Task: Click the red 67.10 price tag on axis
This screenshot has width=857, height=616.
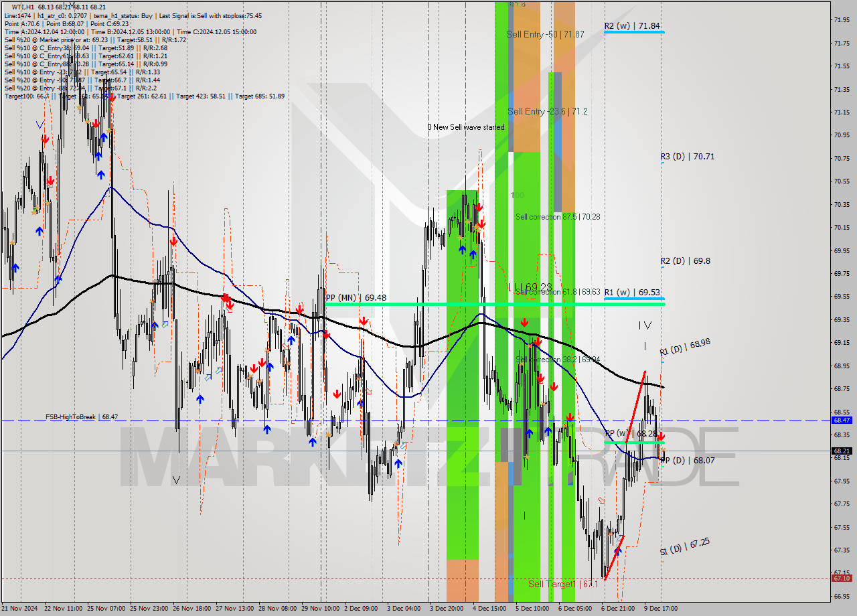Action: [842, 578]
